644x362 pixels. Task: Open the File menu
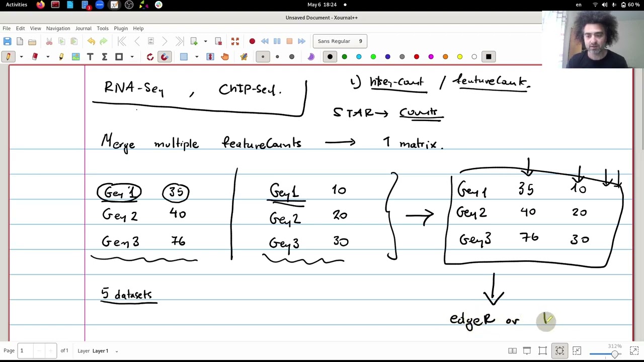click(x=7, y=29)
